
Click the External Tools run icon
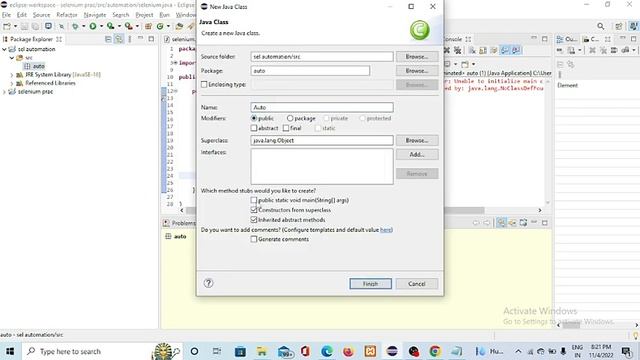pos(129,26)
